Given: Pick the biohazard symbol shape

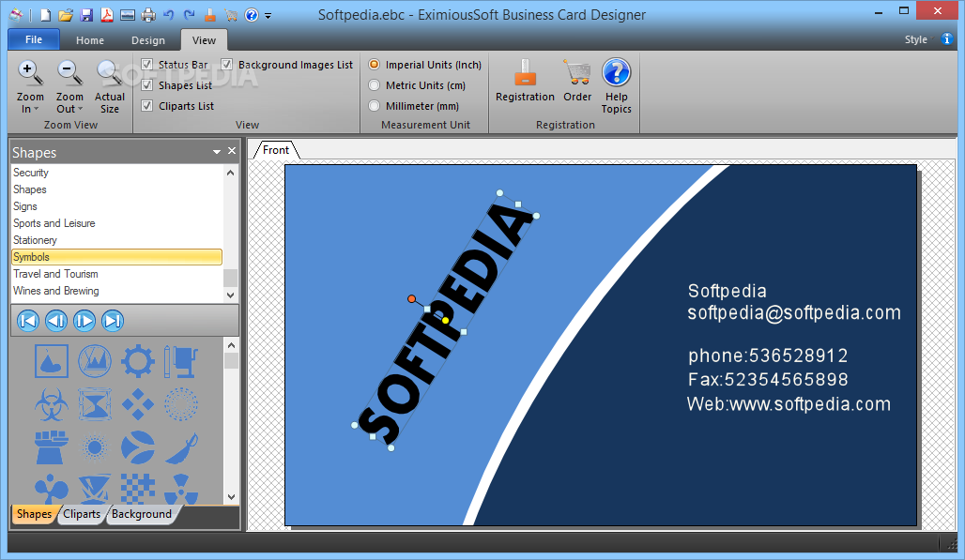Looking at the screenshot, I should [x=52, y=404].
